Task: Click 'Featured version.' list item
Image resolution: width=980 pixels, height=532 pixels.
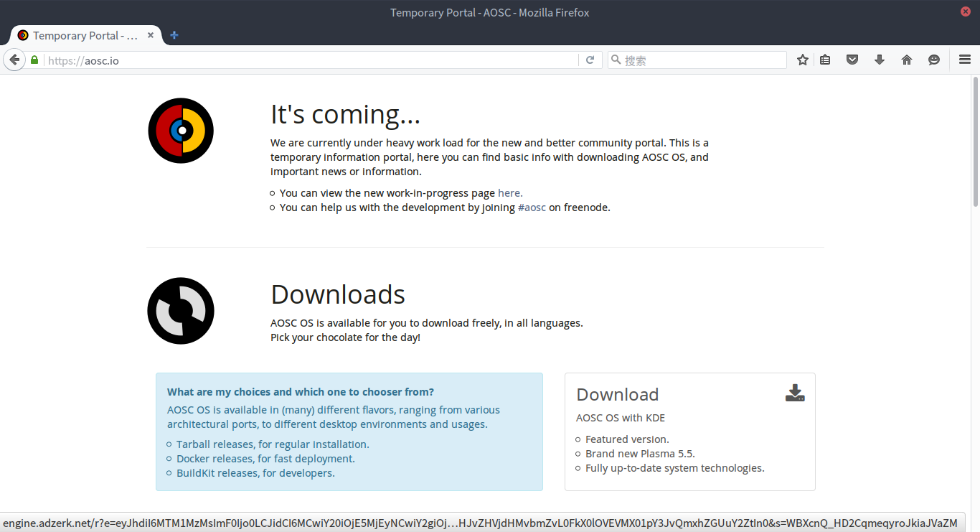Action: coord(627,439)
